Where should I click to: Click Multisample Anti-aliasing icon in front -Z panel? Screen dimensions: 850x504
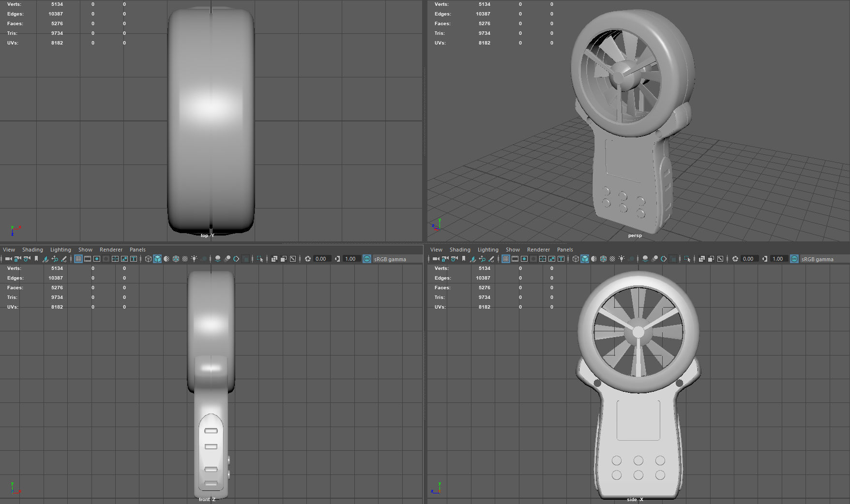tap(236, 259)
